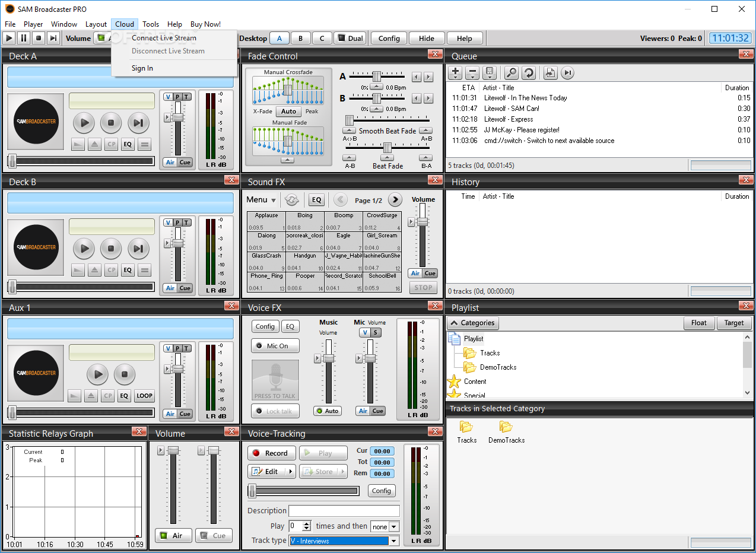Click Aux 1 LOOP button
The width and height of the screenshot is (756, 553).
click(x=144, y=396)
